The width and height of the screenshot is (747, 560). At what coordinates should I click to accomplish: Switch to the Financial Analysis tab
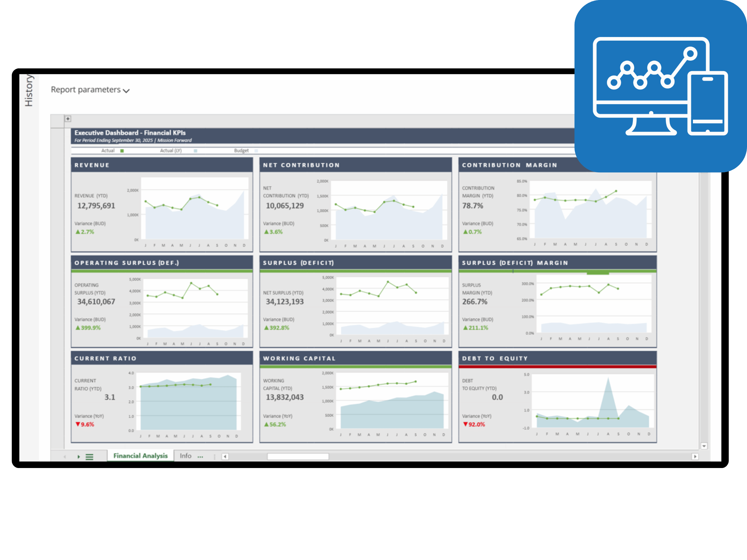[140, 456]
